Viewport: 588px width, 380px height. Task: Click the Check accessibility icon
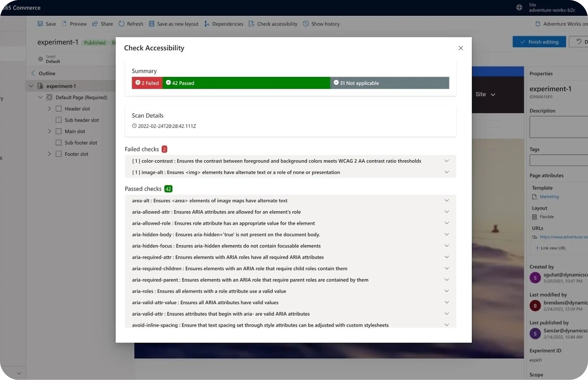pyautogui.click(x=251, y=24)
